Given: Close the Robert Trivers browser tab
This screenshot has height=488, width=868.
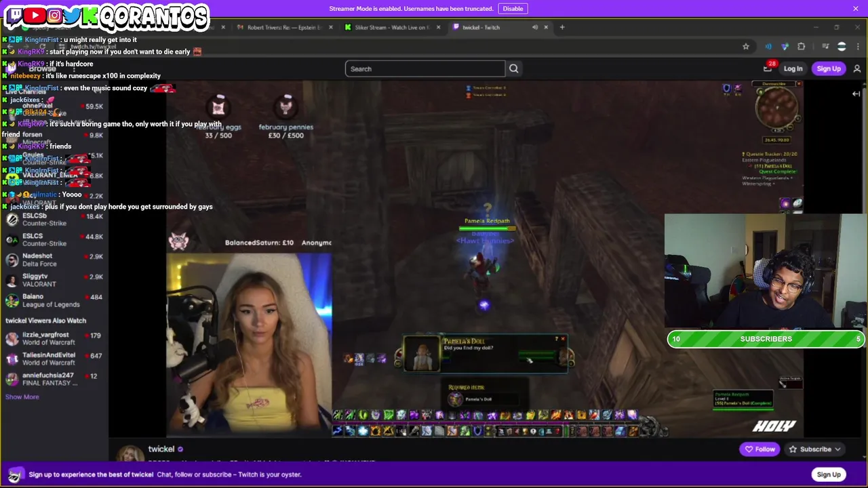Looking at the screenshot, I should click(x=331, y=27).
